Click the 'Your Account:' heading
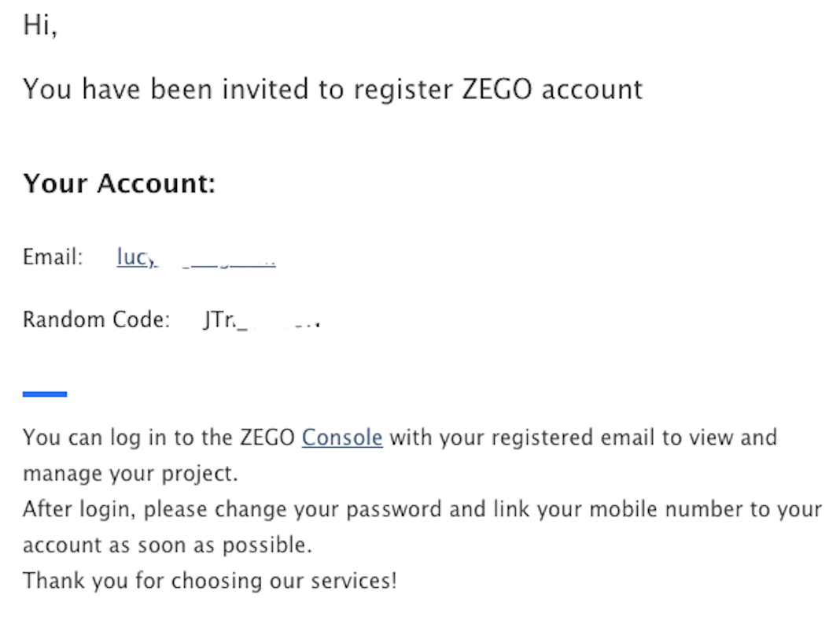 click(119, 183)
